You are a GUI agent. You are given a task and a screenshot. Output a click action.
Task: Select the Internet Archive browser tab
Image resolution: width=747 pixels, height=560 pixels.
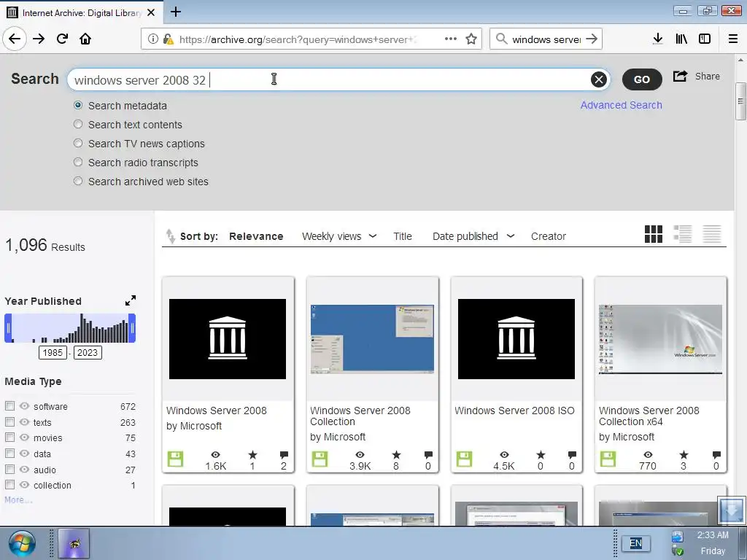coord(81,12)
